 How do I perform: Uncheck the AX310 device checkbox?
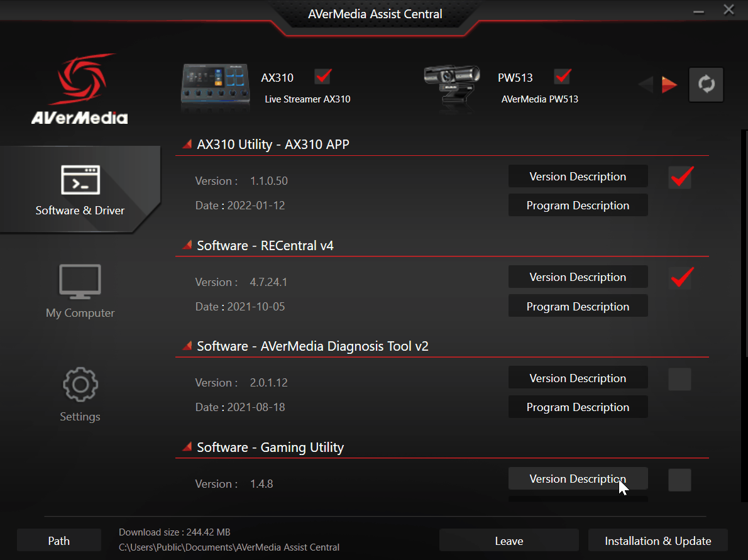click(323, 76)
